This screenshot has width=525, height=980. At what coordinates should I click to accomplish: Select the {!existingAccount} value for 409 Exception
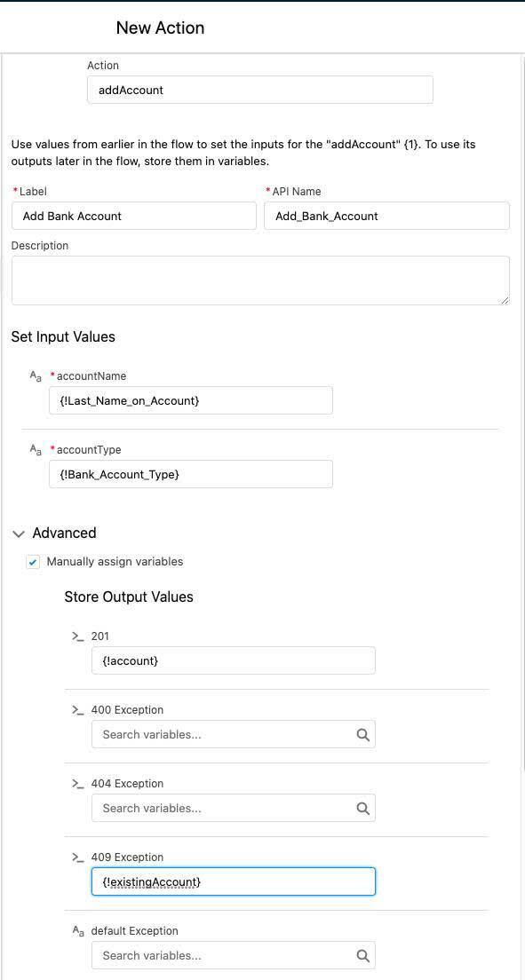(x=233, y=881)
